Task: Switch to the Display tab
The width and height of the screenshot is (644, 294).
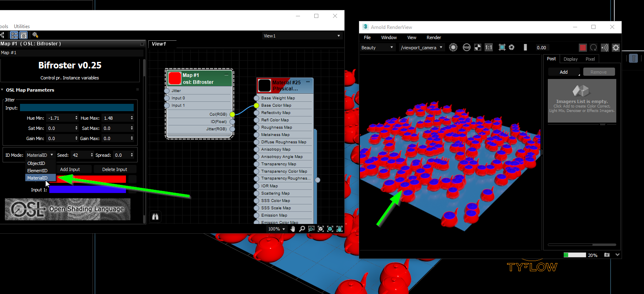Action: [571, 59]
